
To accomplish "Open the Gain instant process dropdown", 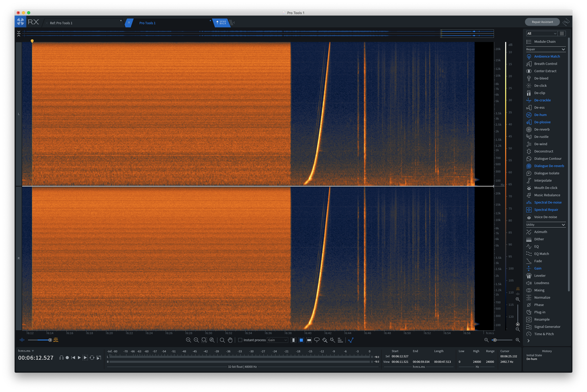I will [x=277, y=340].
